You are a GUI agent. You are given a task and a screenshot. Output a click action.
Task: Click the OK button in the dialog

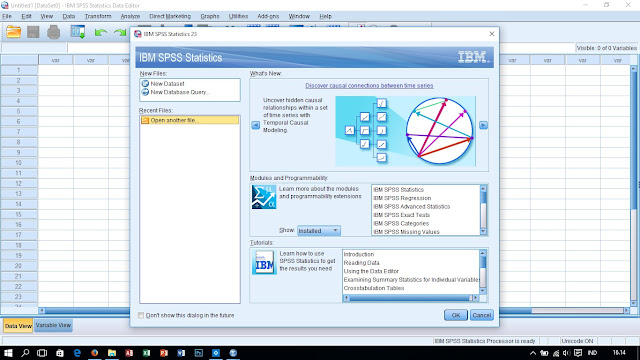pyautogui.click(x=456, y=315)
